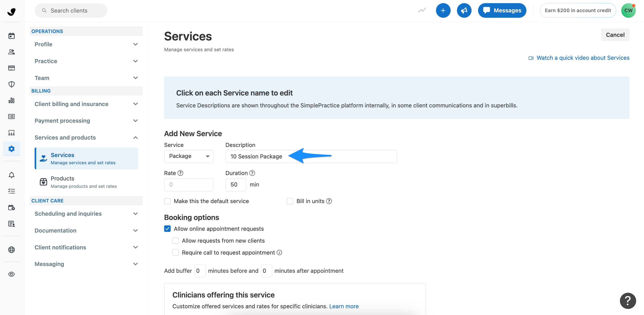Viewport: 644px width, 315px height.
Task: Expand Payment processing section
Action: click(86, 121)
